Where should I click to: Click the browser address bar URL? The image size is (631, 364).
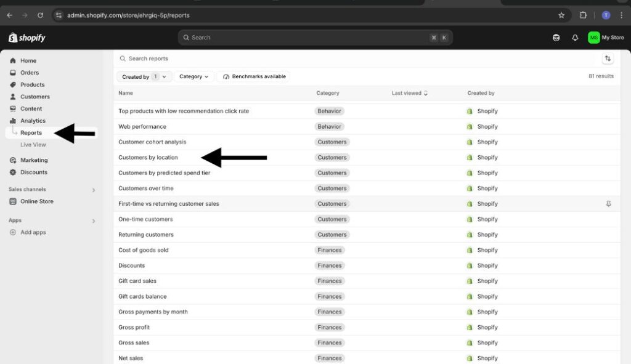[x=128, y=15]
